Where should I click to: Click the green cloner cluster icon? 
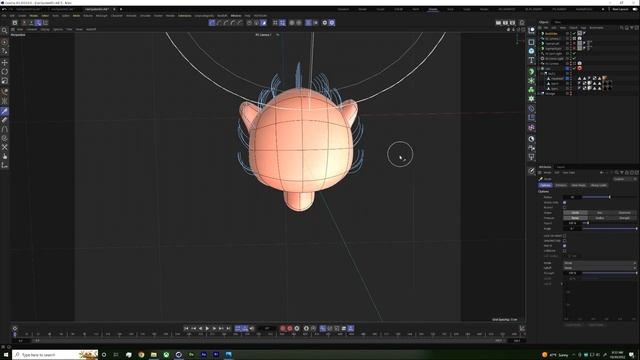coord(531,89)
